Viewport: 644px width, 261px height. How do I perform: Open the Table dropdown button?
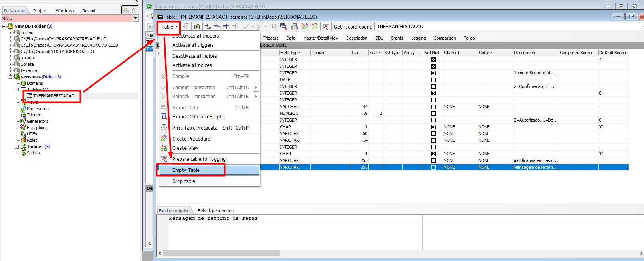coord(169,27)
